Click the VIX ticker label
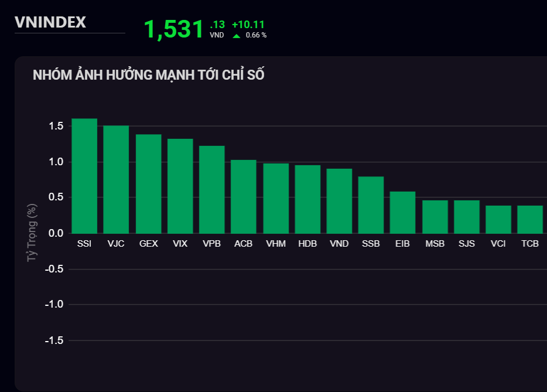Image resolution: width=547 pixels, height=392 pixels. [180, 244]
